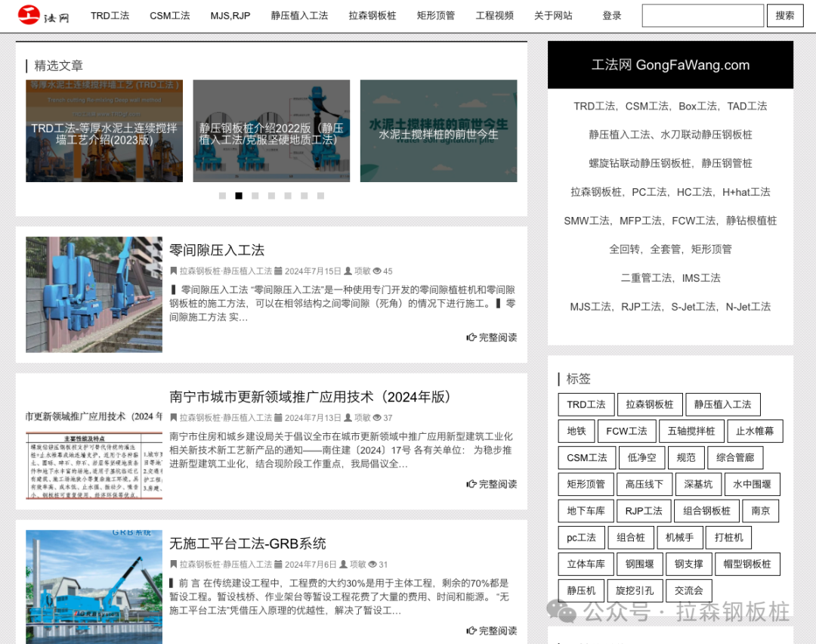This screenshot has width=816, height=644.
Task: Click the GRB系统 article thumbnail image
Action: (x=94, y=587)
